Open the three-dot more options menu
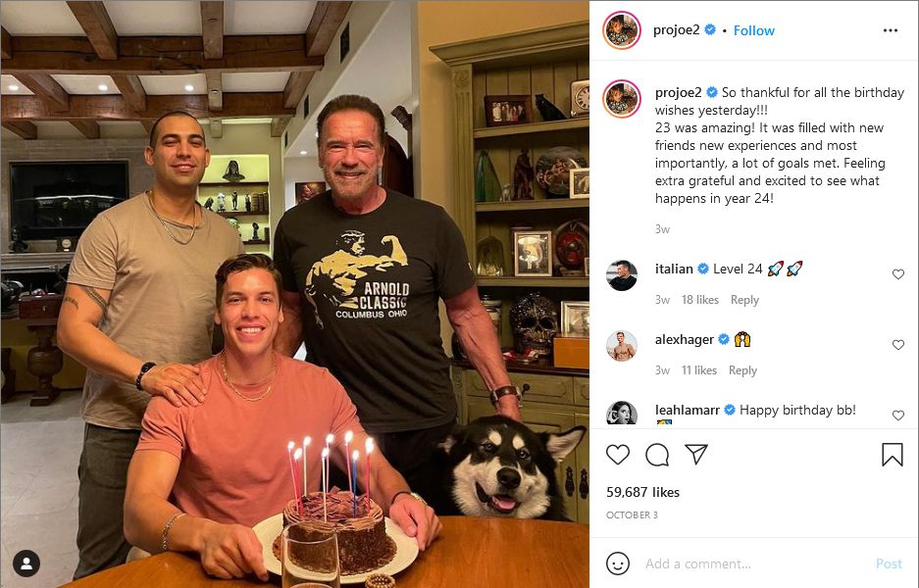 pos(890,30)
